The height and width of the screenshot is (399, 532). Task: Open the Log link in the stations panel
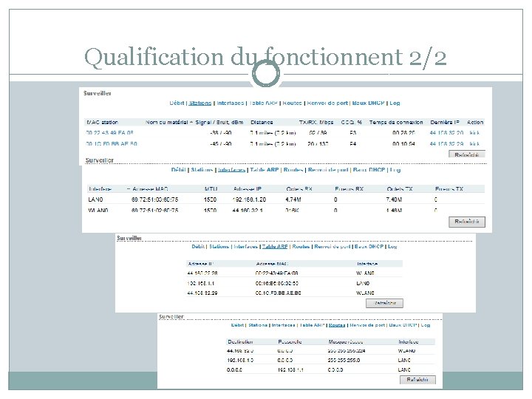[395, 103]
